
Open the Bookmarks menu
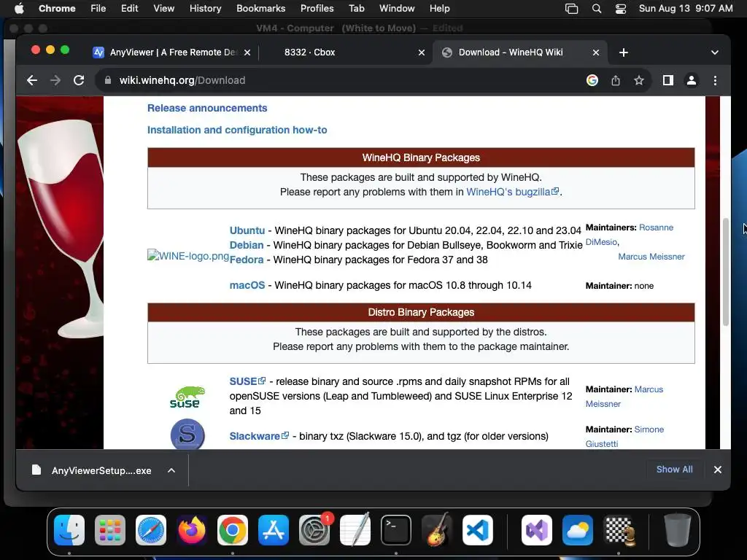tap(261, 8)
